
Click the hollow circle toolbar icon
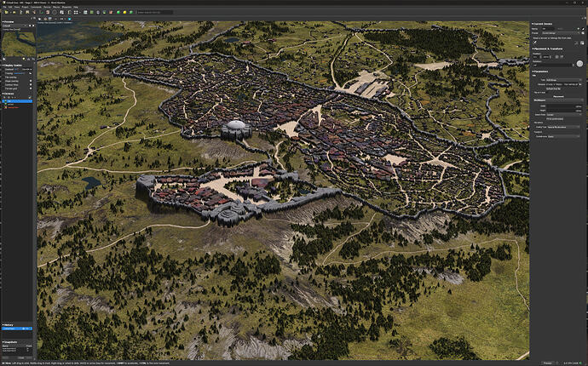[x=55, y=13]
